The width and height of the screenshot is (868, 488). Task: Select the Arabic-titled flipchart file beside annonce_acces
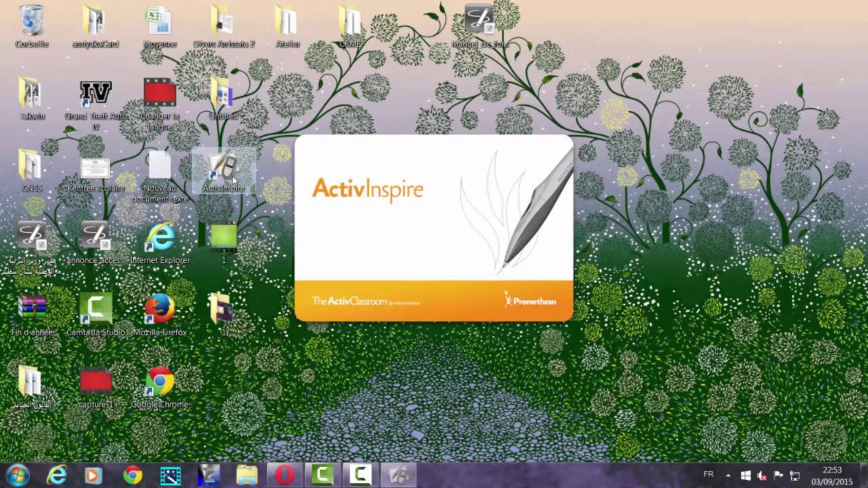click(32, 248)
